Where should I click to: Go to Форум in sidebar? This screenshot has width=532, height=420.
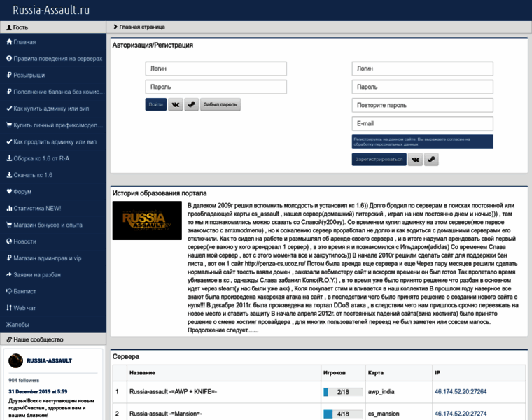[x=19, y=191]
